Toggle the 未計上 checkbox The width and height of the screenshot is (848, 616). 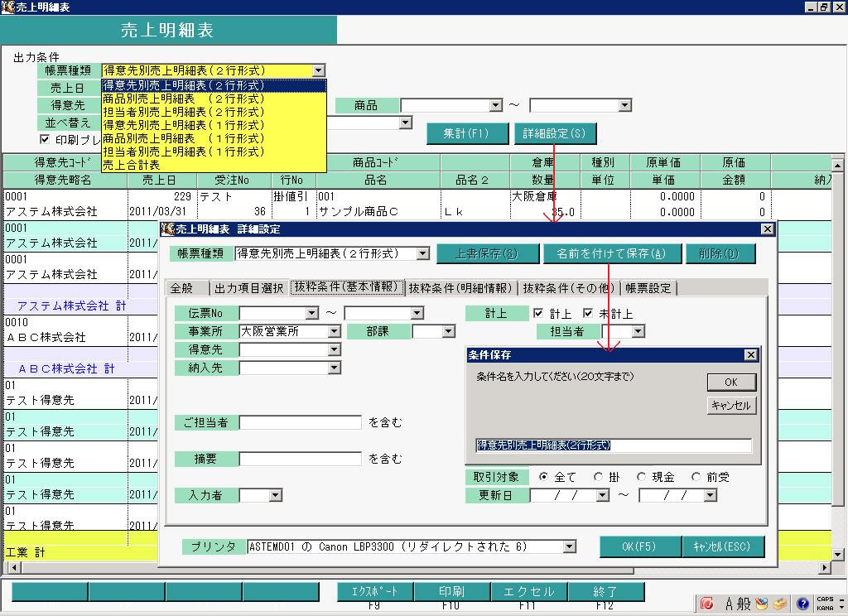(x=588, y=313)
